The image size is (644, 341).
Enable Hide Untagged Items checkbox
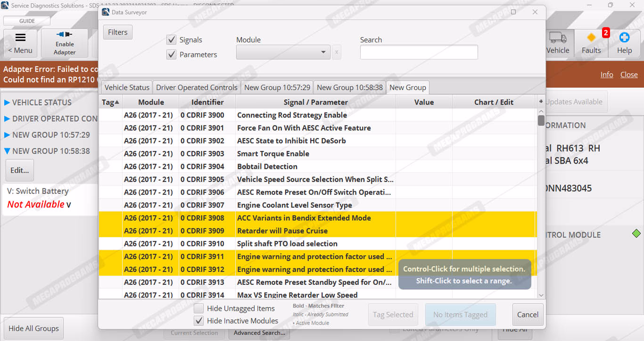coord(199,308)
